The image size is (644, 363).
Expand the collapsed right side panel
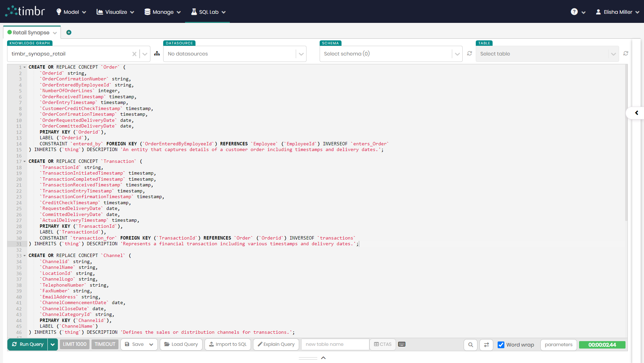click(x=636, y=113)
